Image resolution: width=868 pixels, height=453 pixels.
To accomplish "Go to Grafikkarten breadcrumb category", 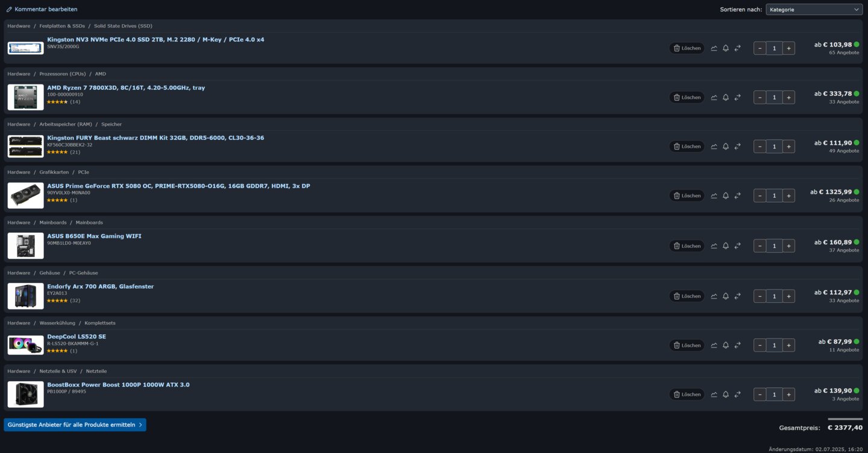I will (54, 173).
